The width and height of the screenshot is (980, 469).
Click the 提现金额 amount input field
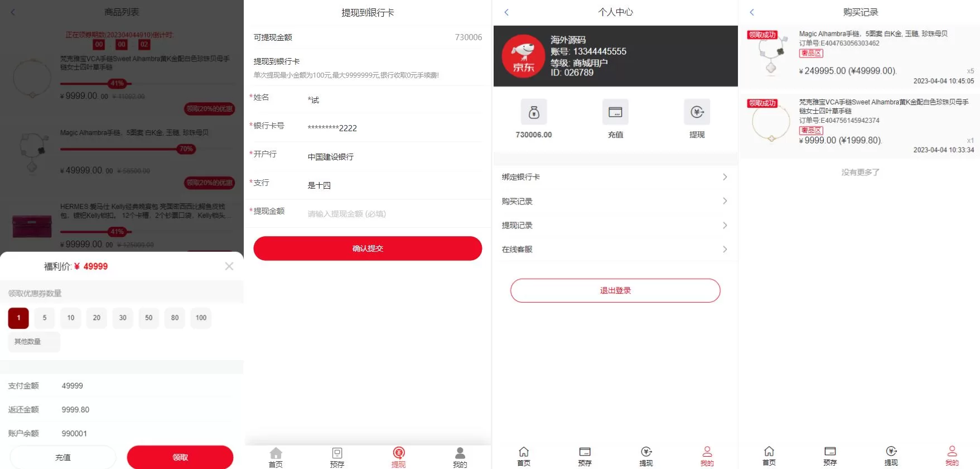[393, 214]
